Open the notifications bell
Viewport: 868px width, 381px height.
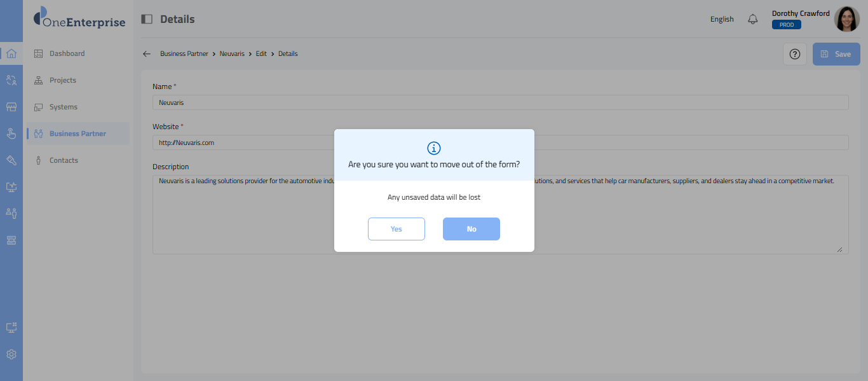pos(753,19)
